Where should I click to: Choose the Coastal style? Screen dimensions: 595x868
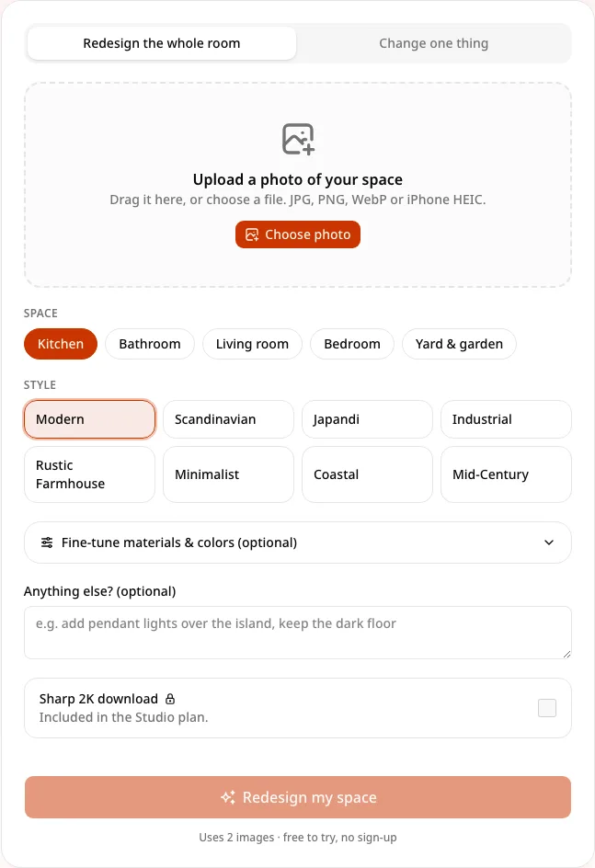(367, 474)
